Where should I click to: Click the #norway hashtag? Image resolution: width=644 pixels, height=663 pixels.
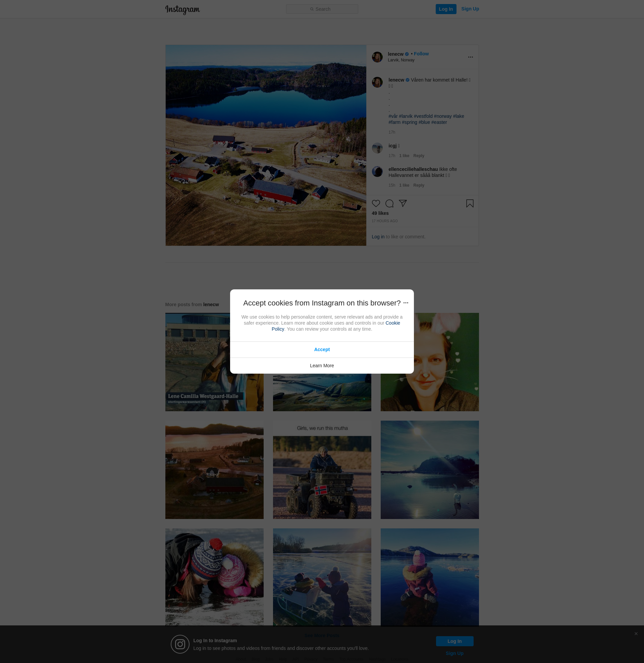442,116
